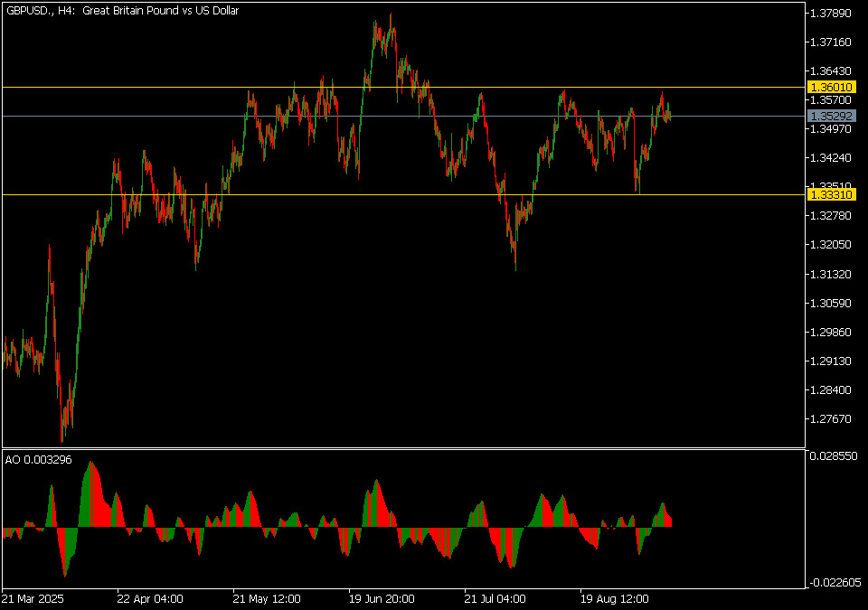Click the 1.34240 price axis label
This screenshot has height=610, width=868.
pos(830,158)
